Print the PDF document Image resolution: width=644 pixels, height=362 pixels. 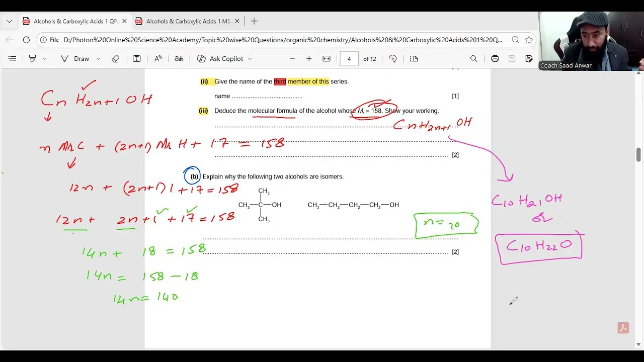[495, 59]
